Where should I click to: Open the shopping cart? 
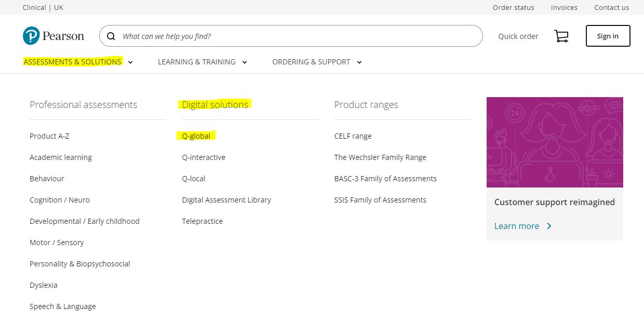[561, 36]
